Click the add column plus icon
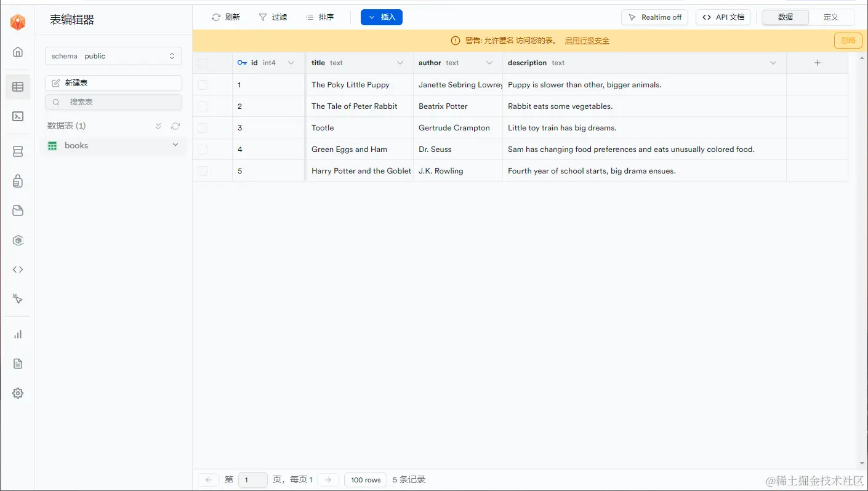Viewport: 868px width, 491px height. (818, 63)
